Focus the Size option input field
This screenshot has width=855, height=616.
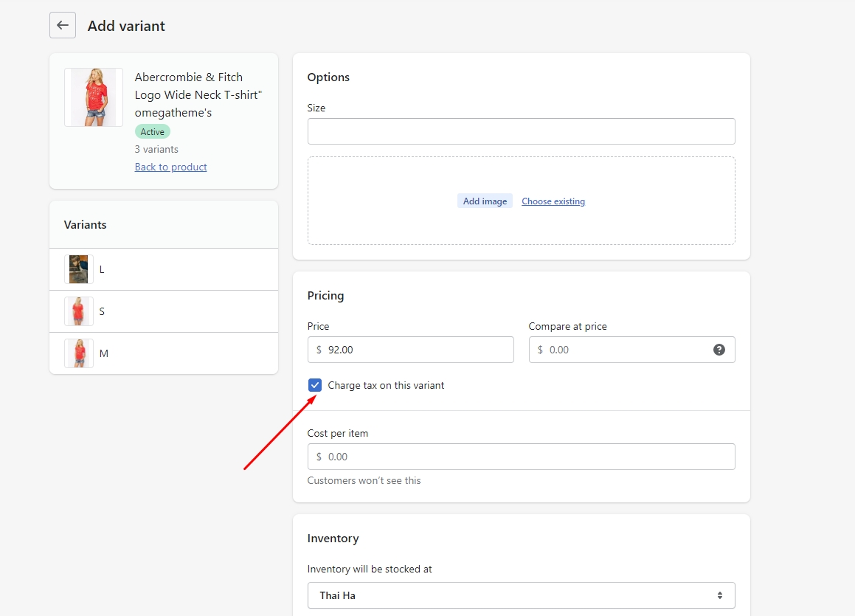(x=521, y=131)
